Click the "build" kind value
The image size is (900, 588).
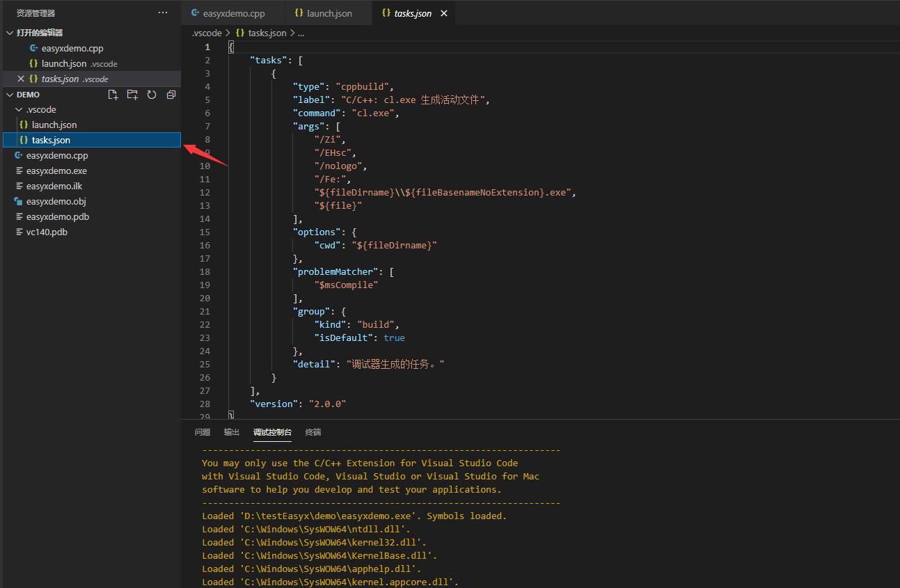(376, 324)
